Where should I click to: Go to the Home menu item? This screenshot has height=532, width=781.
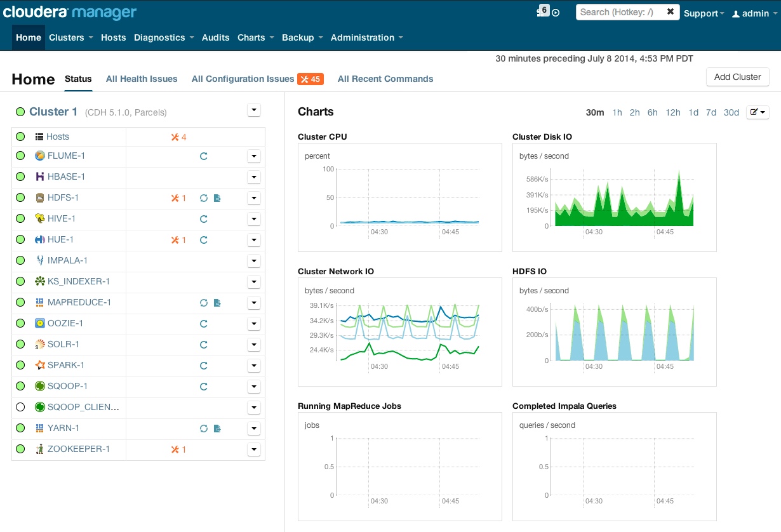tap(29, 37)
